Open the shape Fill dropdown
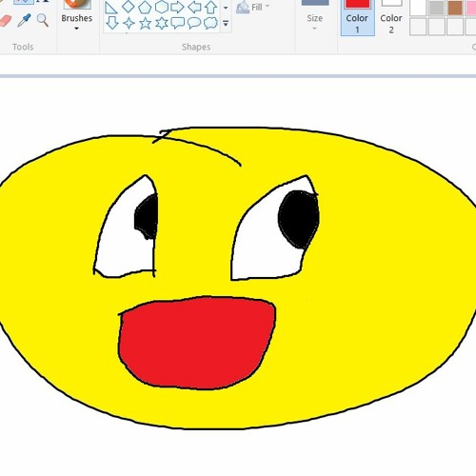 (x=253, y=7)
